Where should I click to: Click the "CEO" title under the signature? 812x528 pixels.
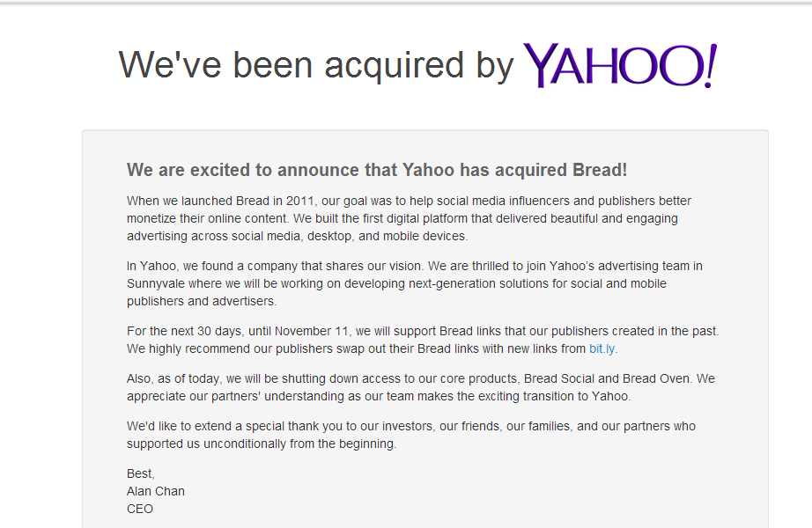coord(140,509)
